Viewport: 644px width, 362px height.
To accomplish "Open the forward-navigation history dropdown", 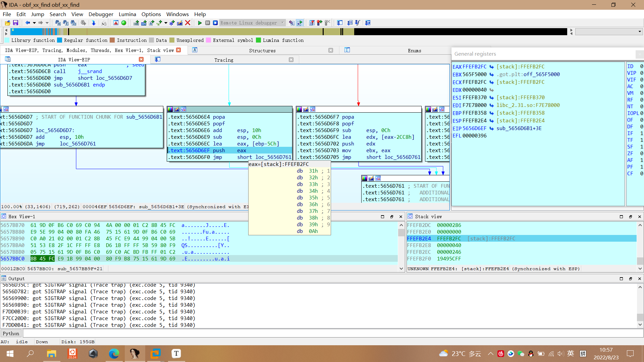I will click(47, 23).
